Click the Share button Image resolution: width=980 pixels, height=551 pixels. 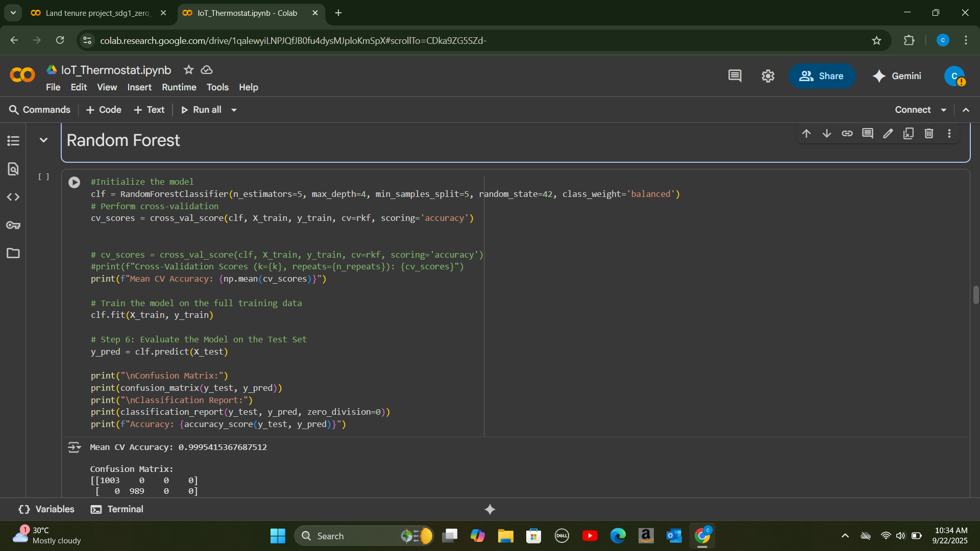tap(821, 76)
